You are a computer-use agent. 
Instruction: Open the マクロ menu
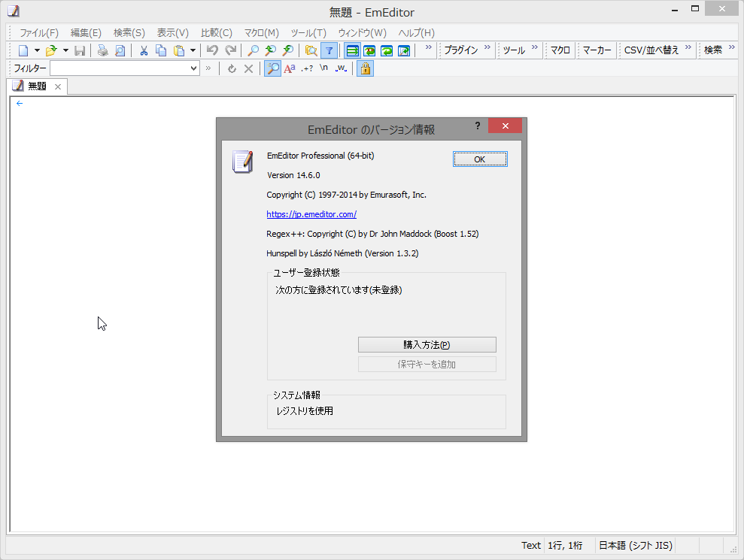[260, 32]
